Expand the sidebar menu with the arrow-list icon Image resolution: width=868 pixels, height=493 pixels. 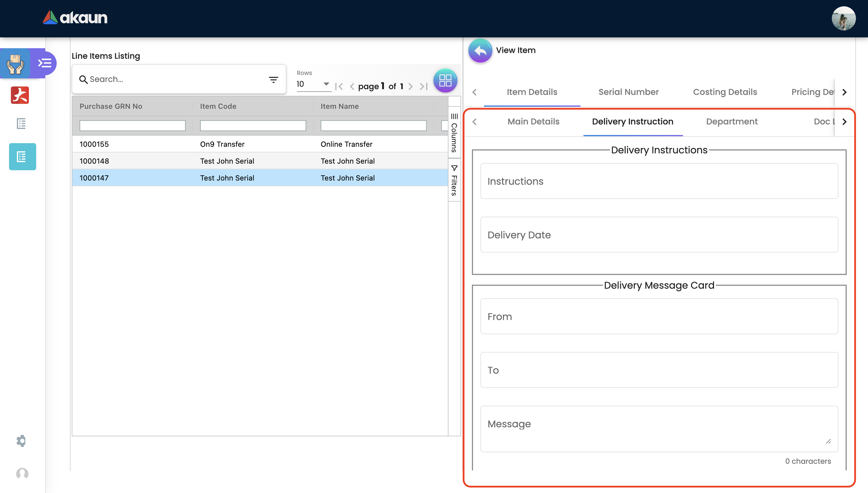44,63
